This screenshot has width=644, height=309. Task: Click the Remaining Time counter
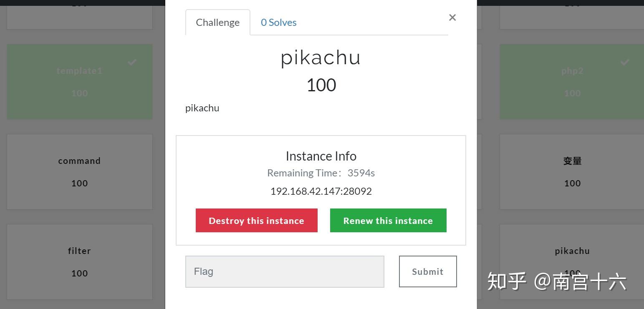pos(321,173)
